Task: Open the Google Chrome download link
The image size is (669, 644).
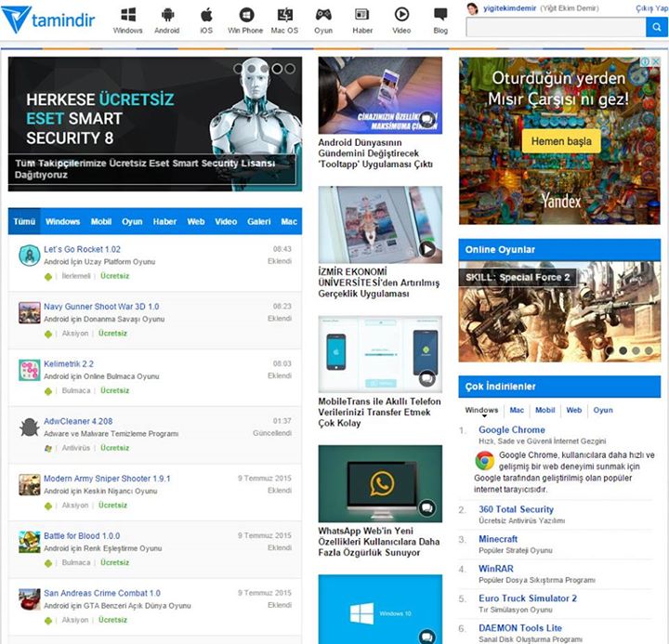Action: click(512, 429)
